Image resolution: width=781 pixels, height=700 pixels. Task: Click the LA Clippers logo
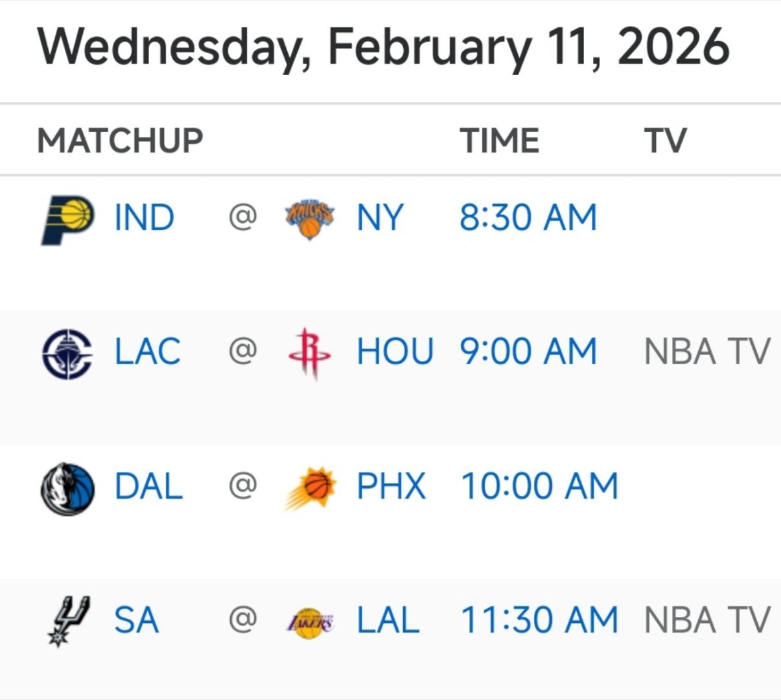tap(67, 353)
